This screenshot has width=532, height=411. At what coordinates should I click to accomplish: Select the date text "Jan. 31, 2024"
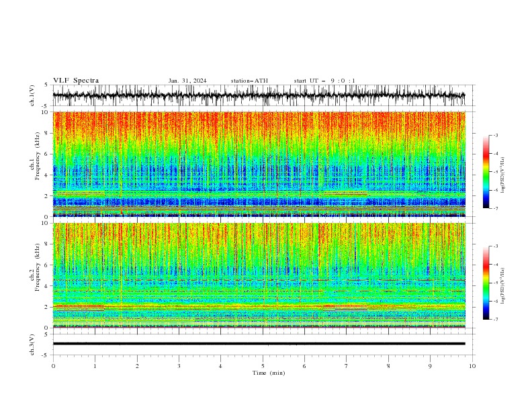[187, 81]
